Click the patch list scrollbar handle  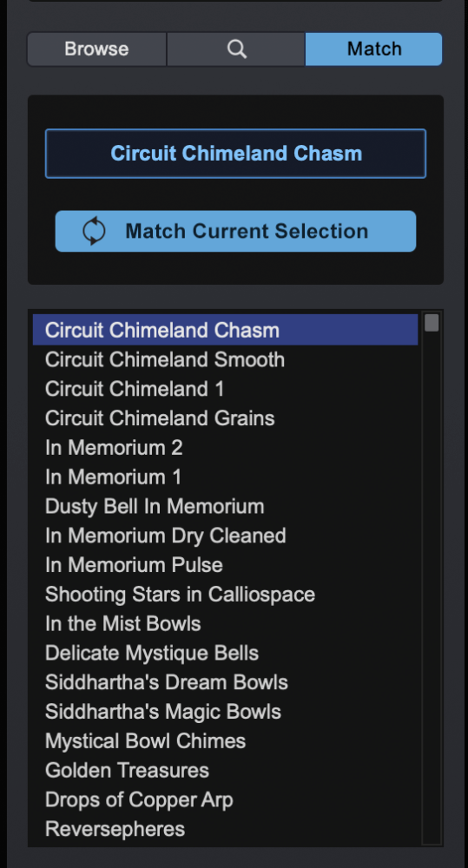click(432, 323)
